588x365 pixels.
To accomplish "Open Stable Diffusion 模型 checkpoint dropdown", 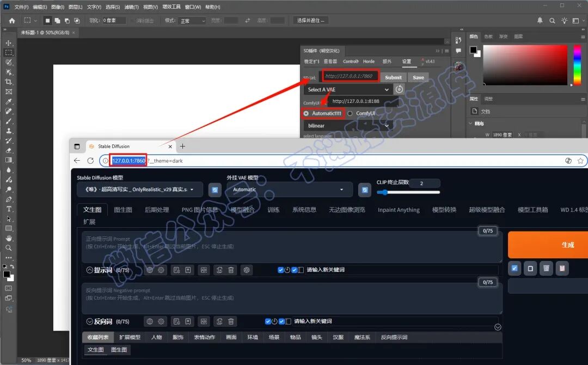I will pos(140,190).
